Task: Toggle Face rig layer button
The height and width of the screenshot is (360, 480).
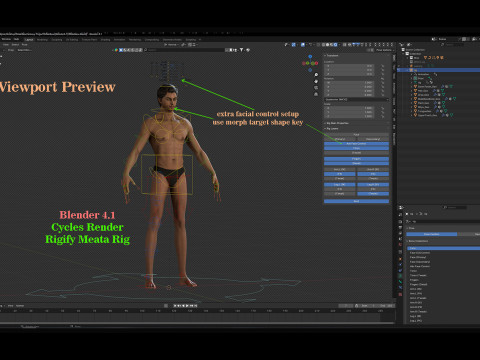Action: 356,135
